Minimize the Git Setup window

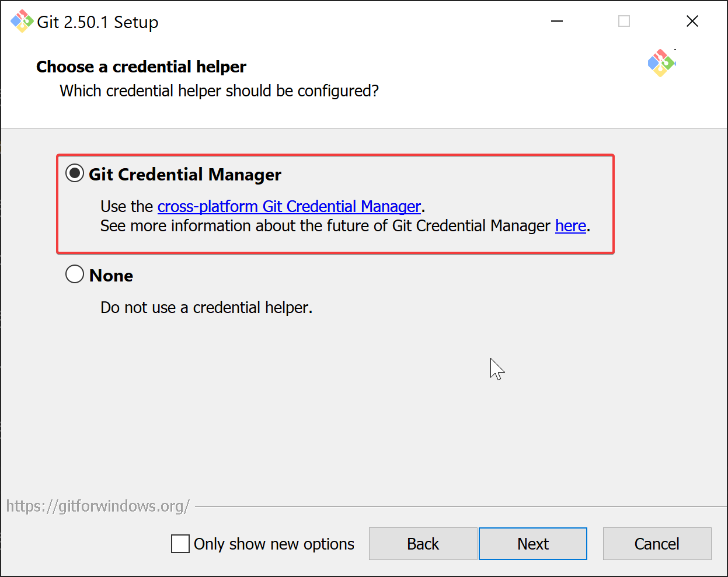pos(557,22)
